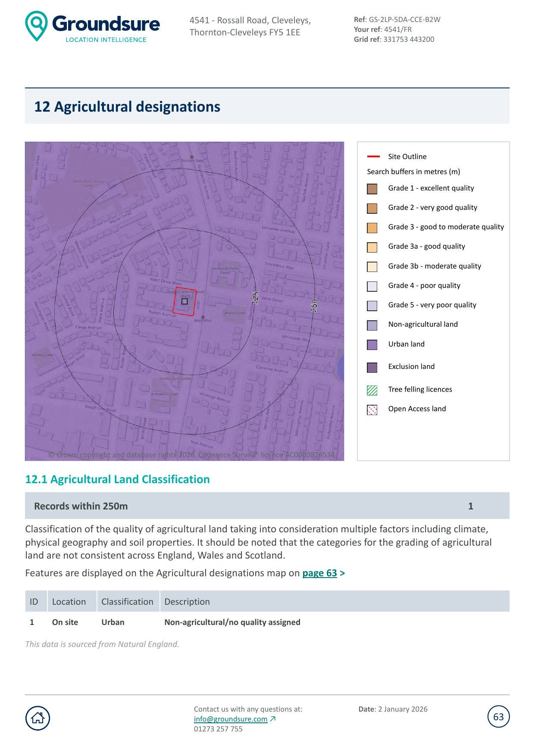The width and height of the screenshot is (535, 756).
Task: Open the page 63 link
Action: click(x=319, y=573)
